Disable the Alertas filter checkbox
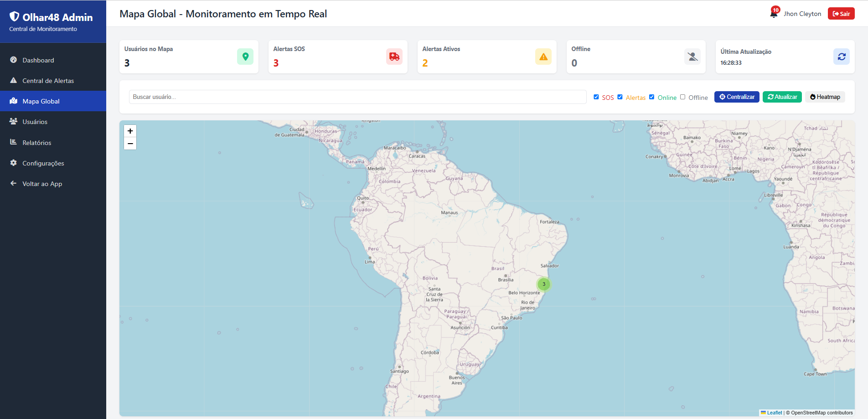This screenshot has height=419, width=868. click(x=620, y=97)
